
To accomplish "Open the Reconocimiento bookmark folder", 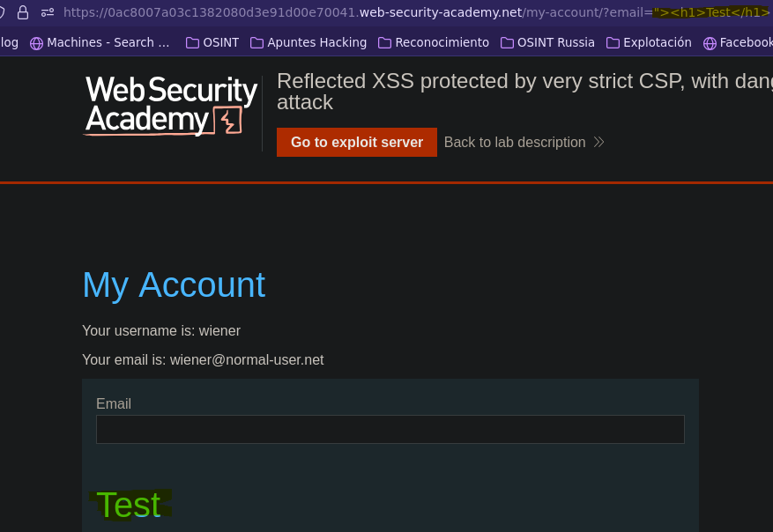I will click(434, 43).
